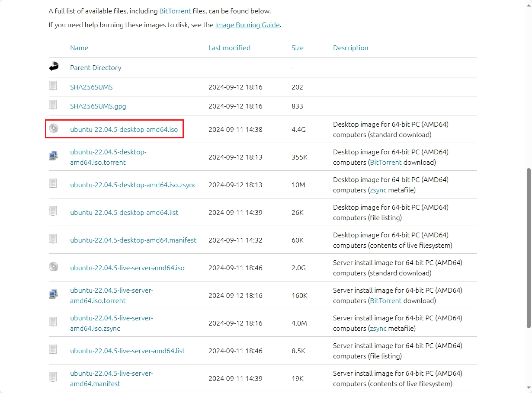Click the file icon beside SHA256SUMS.gpg
532x393 pixels.
[x=53, y=105]
